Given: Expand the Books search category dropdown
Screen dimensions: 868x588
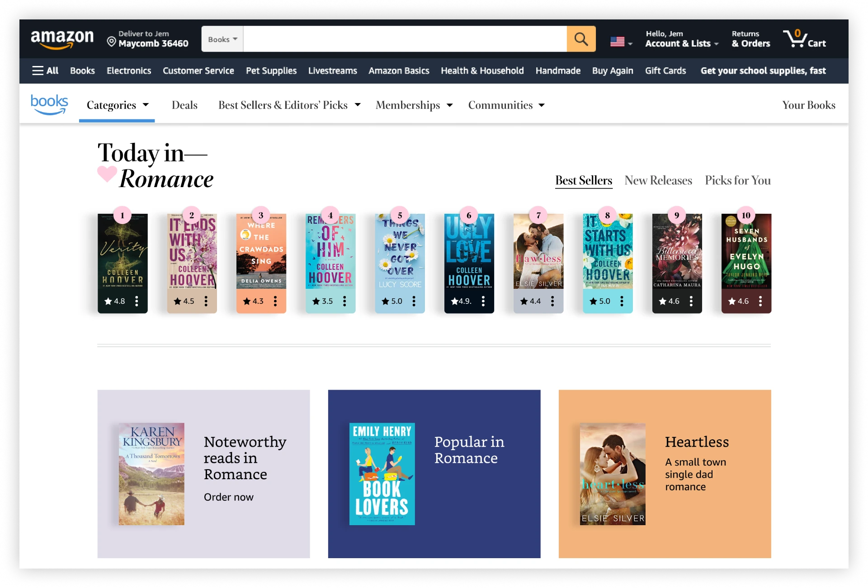Looking at the screenshot, I should pyautogui.click(x=222, y=39).
